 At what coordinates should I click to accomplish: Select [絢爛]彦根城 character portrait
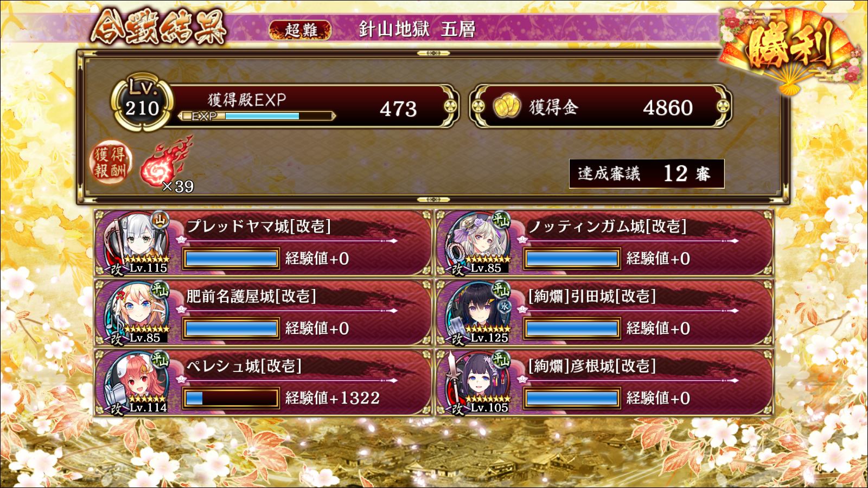click(x=477, y=382)
